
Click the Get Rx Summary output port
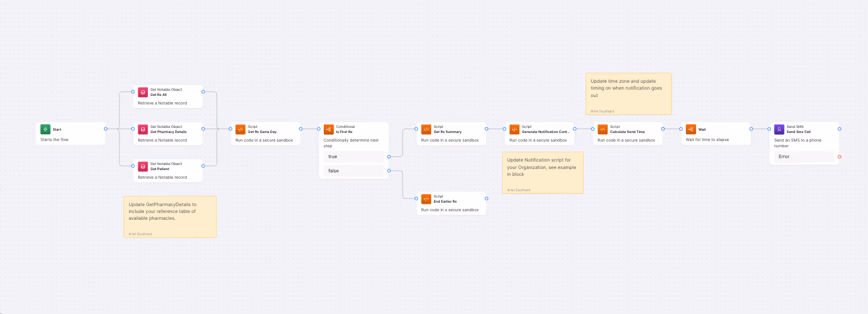tap(486, 129)
